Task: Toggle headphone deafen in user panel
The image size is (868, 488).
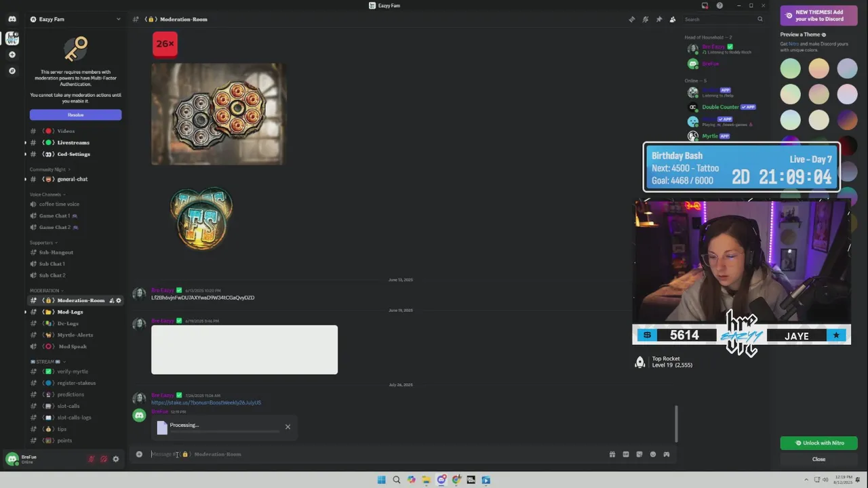Action: (103, 459)
